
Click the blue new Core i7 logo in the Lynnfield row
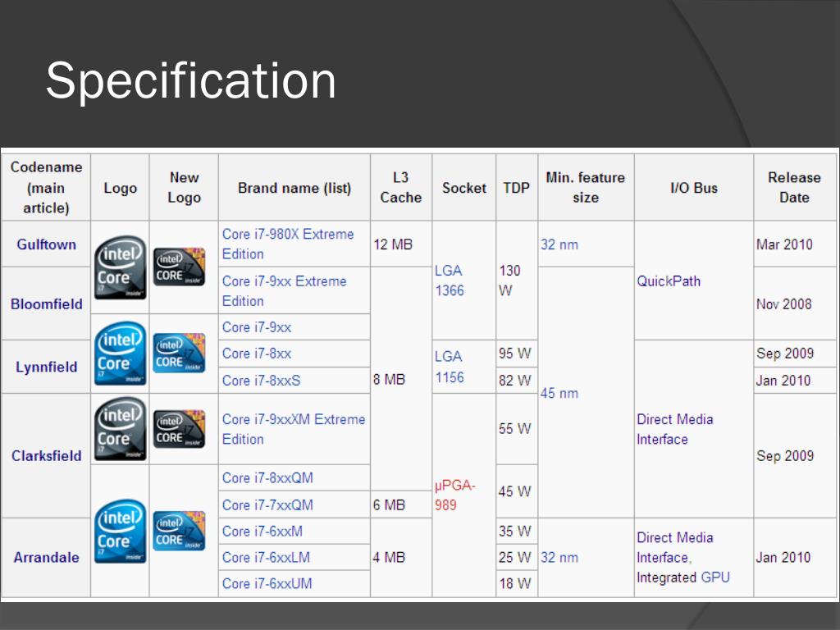coord(179,353)
